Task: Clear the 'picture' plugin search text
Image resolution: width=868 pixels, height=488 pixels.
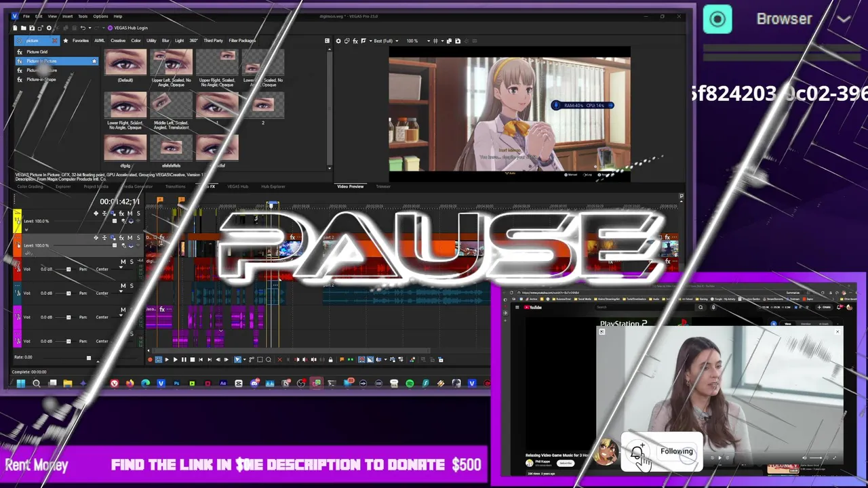Action: click(x=54, y=41)
